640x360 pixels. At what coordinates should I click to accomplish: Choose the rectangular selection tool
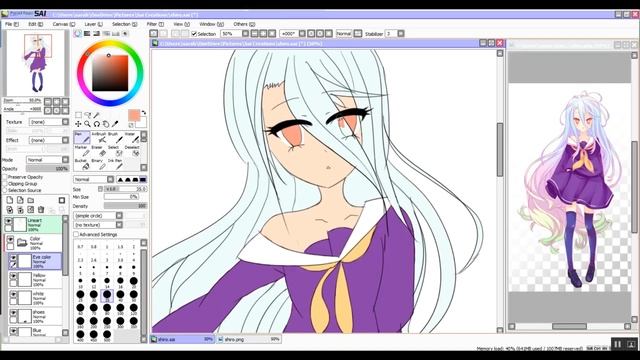[x=78, y=115]
